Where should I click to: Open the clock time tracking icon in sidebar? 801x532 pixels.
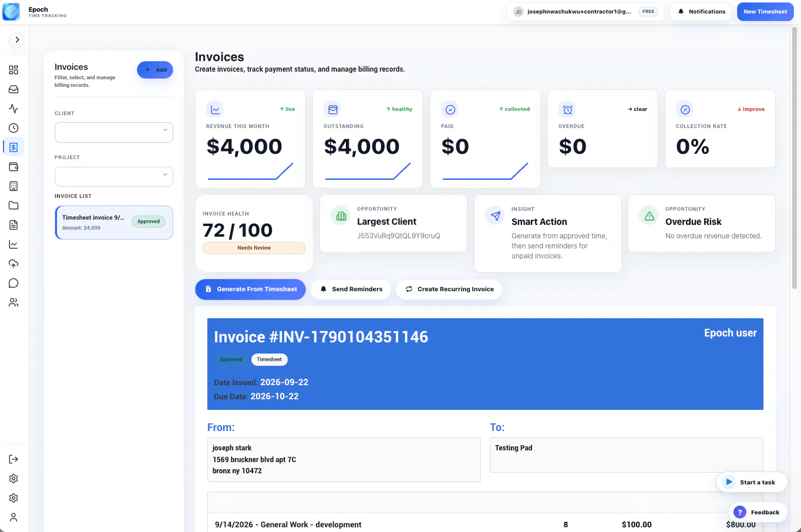(14, 128)
